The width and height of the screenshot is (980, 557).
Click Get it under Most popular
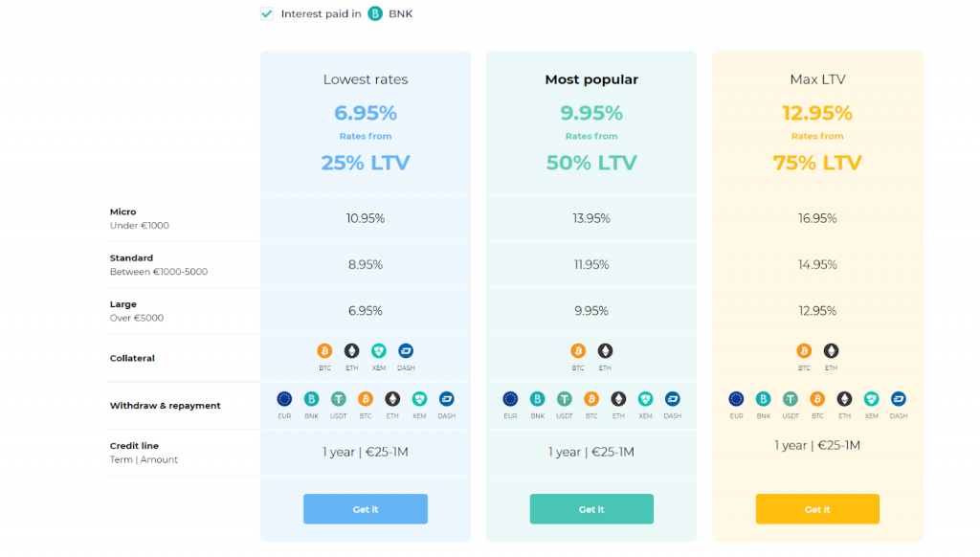tap(591, 509)
